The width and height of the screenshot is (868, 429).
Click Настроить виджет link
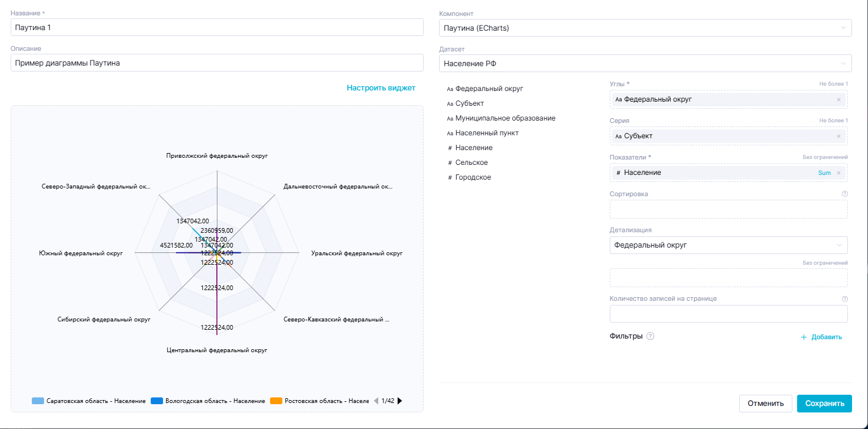pyautogui.click(x=381, y=87)
